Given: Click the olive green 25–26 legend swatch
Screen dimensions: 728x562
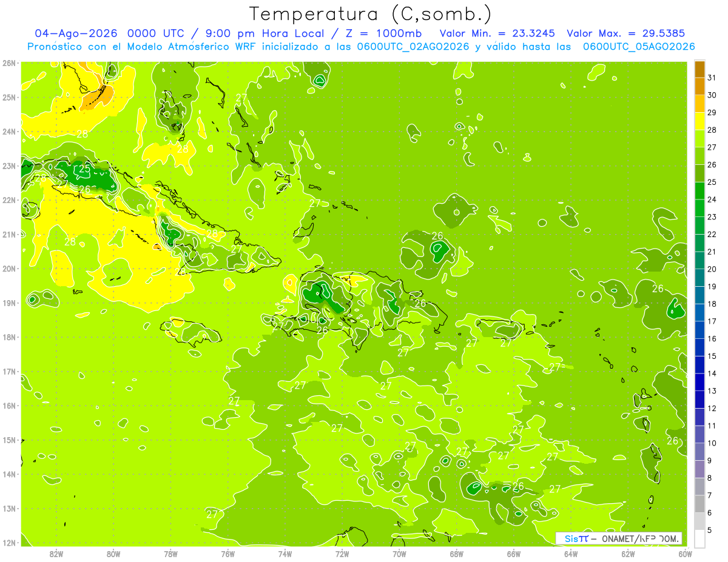Looking at the screenshot, I should click(699, 173).
